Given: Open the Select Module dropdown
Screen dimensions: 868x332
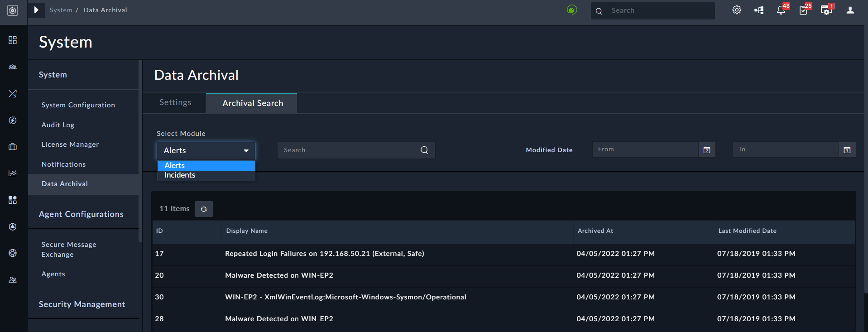Looking at the screenshot, I should tap(206, 150).
